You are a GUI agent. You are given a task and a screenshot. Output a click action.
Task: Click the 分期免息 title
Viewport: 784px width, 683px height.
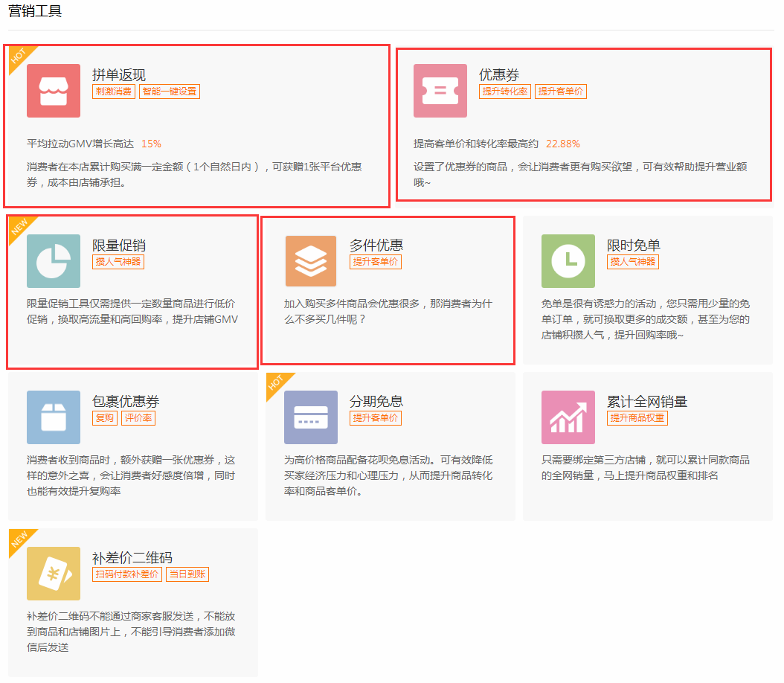point(376,402)
